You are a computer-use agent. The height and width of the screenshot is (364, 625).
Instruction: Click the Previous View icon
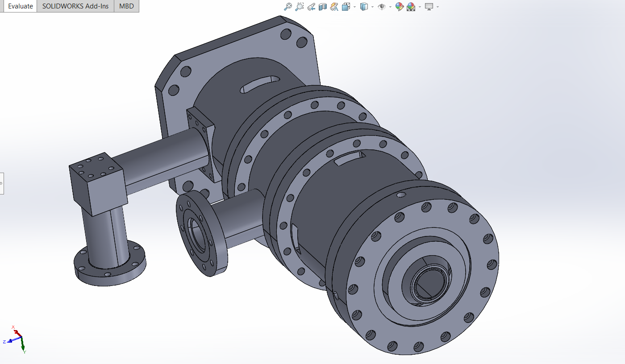point(311,7)
